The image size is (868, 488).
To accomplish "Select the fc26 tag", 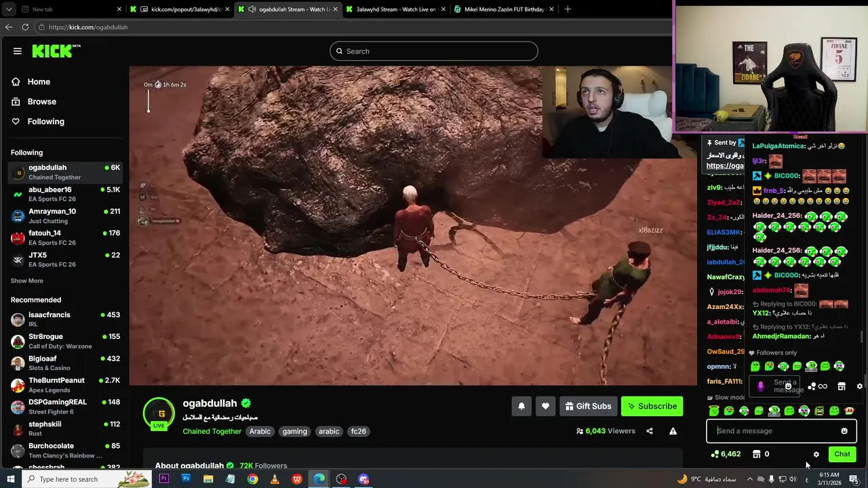I will click(358, 431).
